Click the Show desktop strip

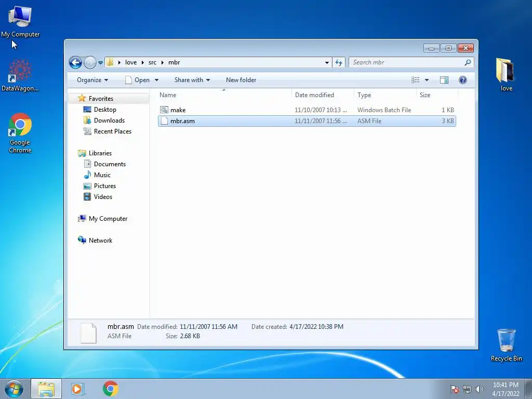pyautogui.click(x=528, y=389)
